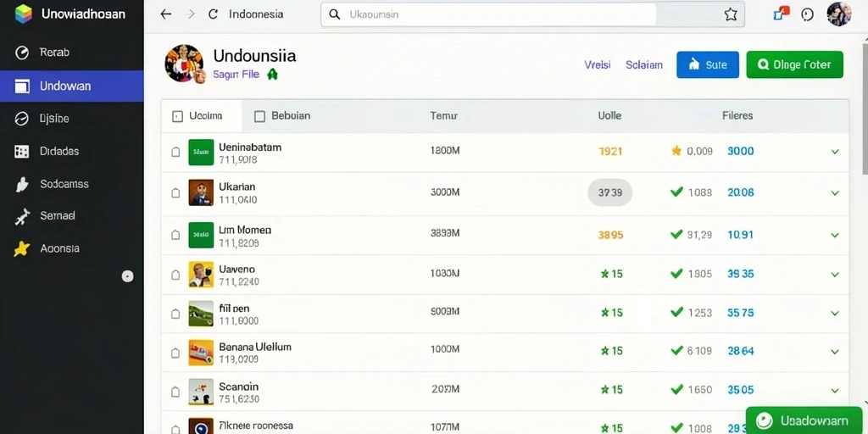Go back with the left arrow

tap(165, 14)
